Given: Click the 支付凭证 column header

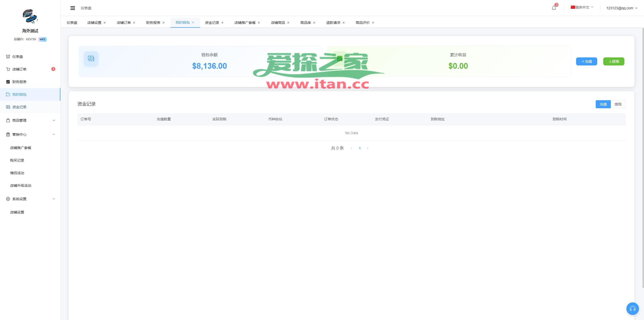Looking at the screenshot, I should [x=382, y=119].
